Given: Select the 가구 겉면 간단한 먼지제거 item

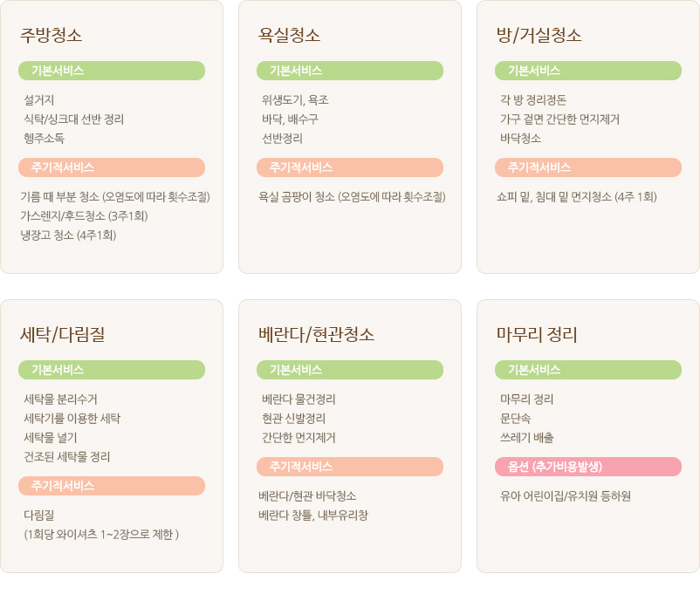Looking at the screenshot, I should 559,120.
